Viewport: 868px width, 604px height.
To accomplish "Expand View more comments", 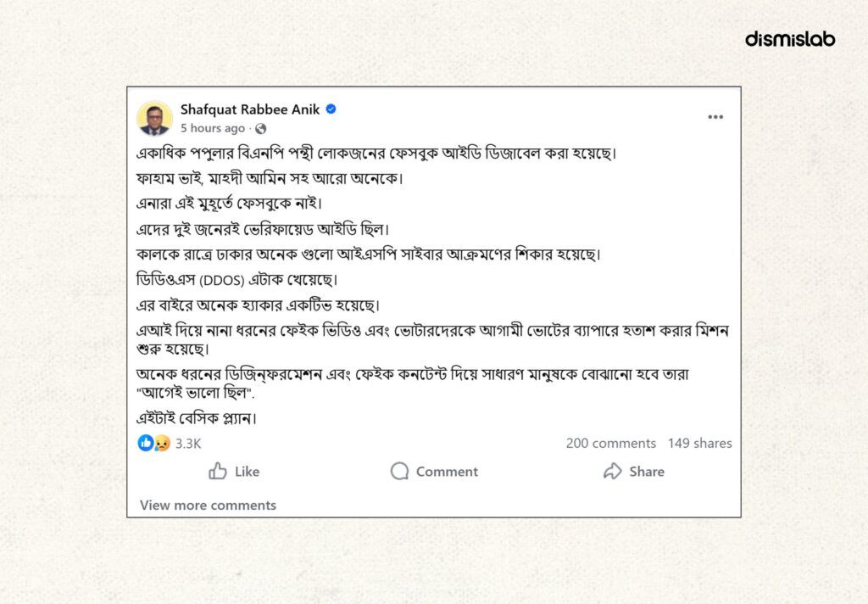I will click(208, 505).
